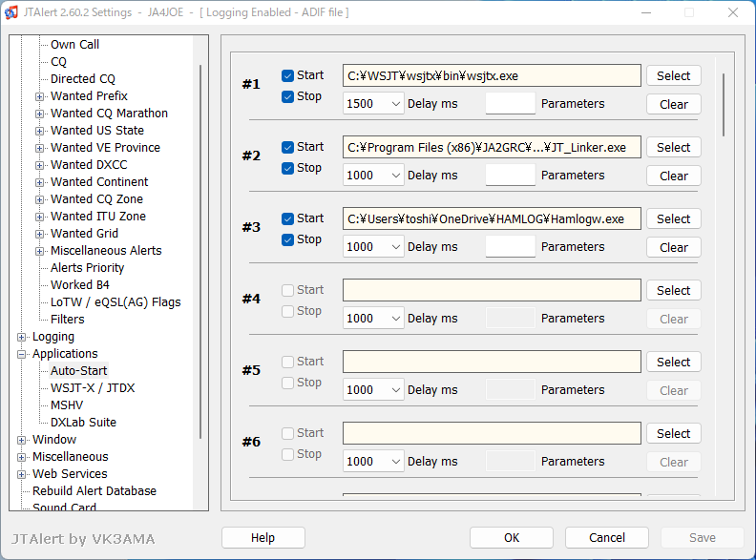
Task: Toggle the #2 Stop checkbox
Action: [x=288, y=168]
